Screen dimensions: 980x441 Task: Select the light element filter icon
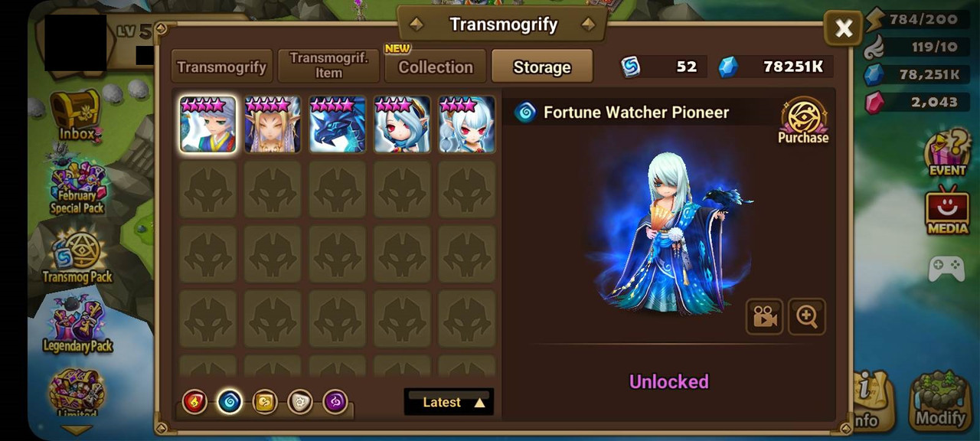click(300, 401)
